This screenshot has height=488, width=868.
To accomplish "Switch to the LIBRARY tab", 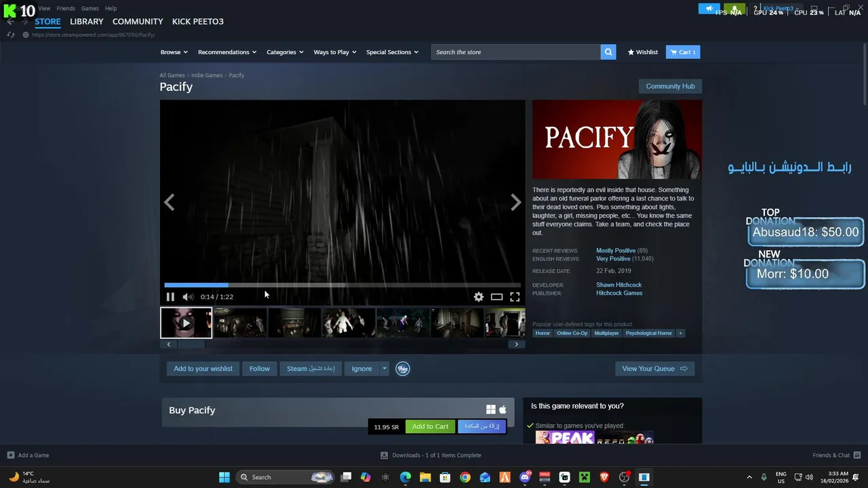I will (x=87, y=22).
